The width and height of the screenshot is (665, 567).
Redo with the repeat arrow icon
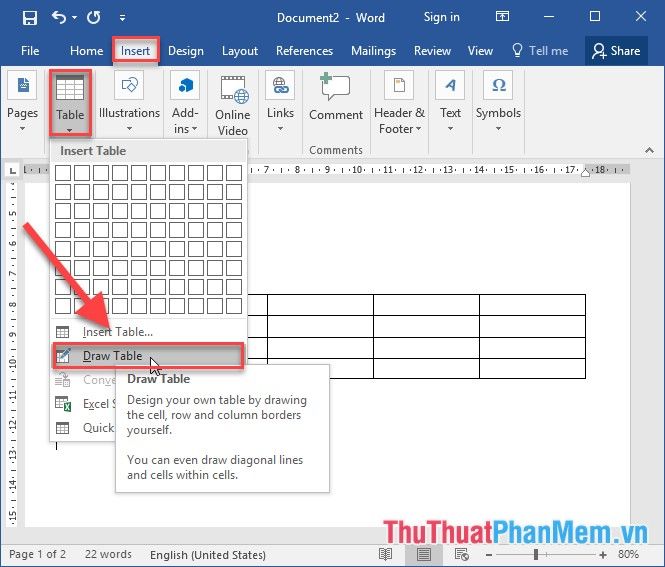(x=93, y=18)
